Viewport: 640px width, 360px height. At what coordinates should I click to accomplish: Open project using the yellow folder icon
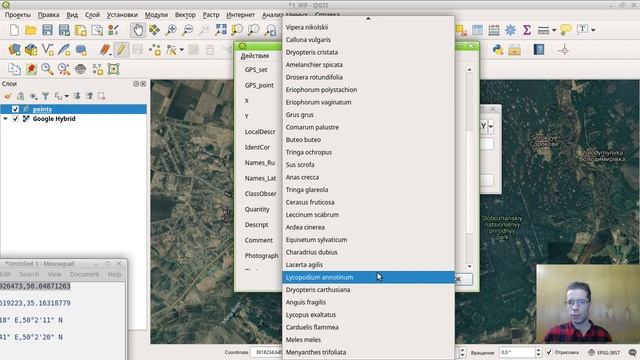coord(31,30)
